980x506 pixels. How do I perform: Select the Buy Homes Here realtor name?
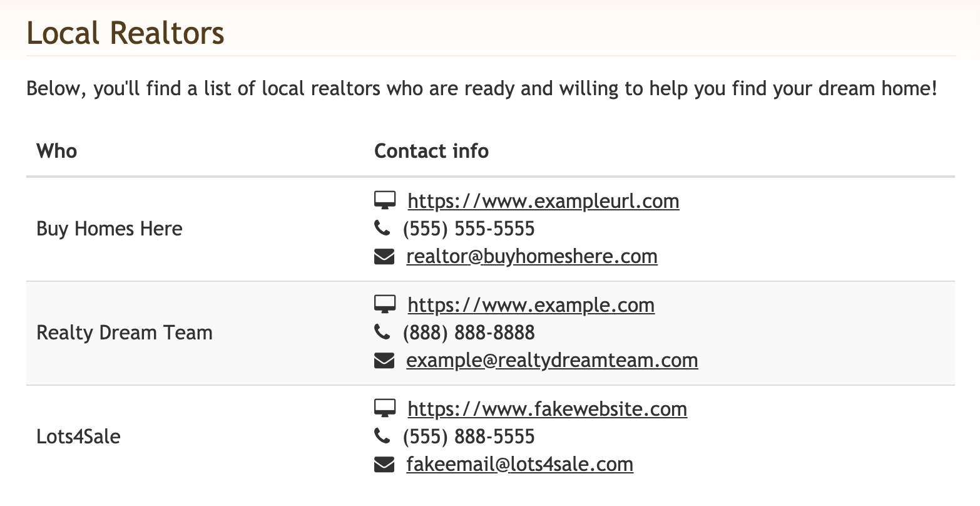pyautogui.click(x=110, y=229)
